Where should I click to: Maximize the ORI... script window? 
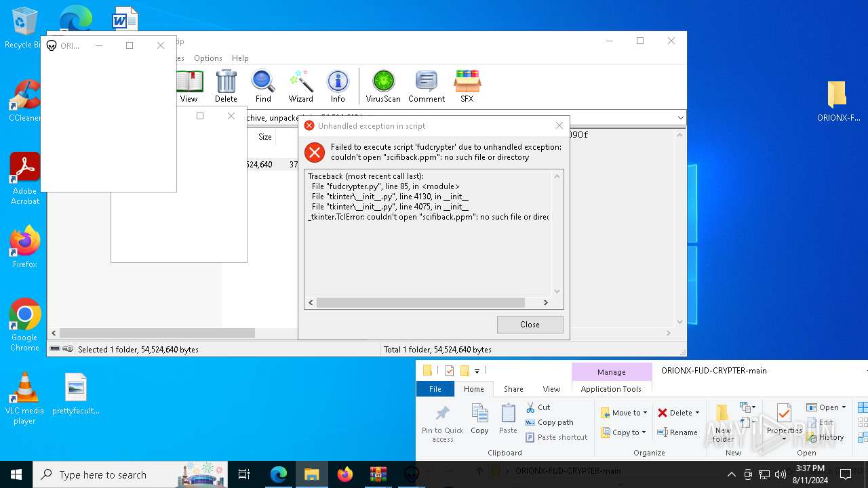coord(130,45)
